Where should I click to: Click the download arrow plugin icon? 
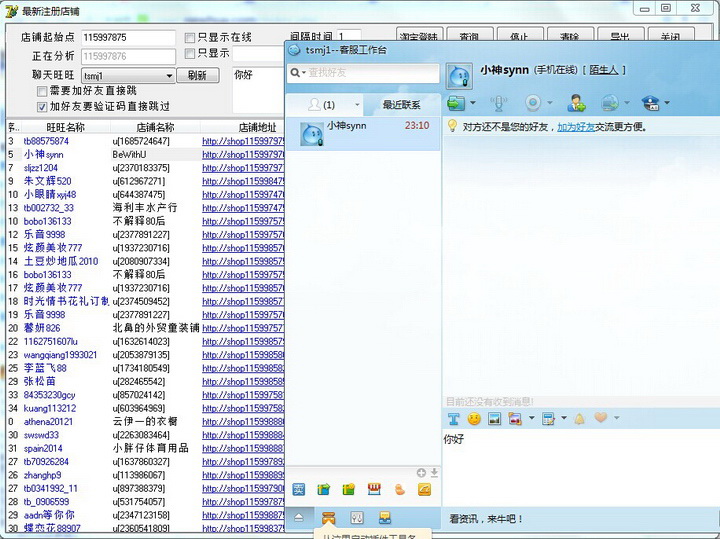434,472
